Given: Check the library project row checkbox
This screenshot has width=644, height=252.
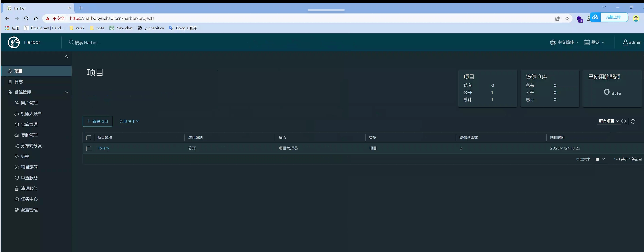Looking at the screenshot, I should click(x=89, y=148).
